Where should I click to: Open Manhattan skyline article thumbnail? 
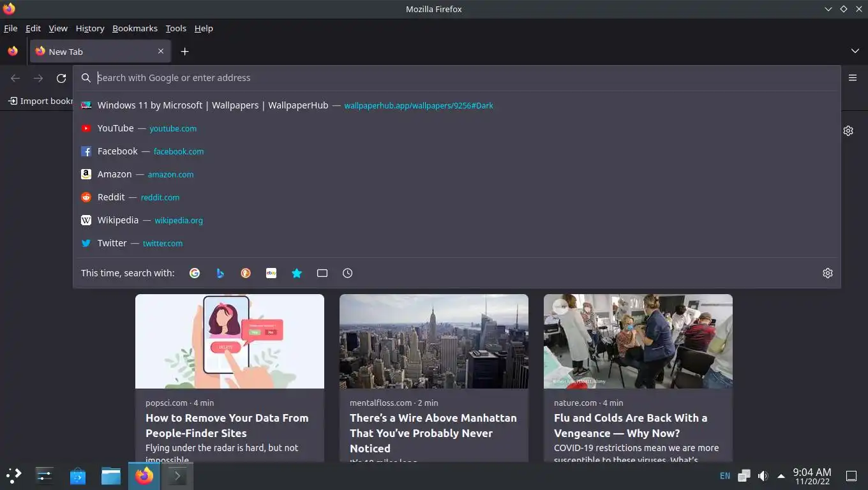tap(434, 341)
